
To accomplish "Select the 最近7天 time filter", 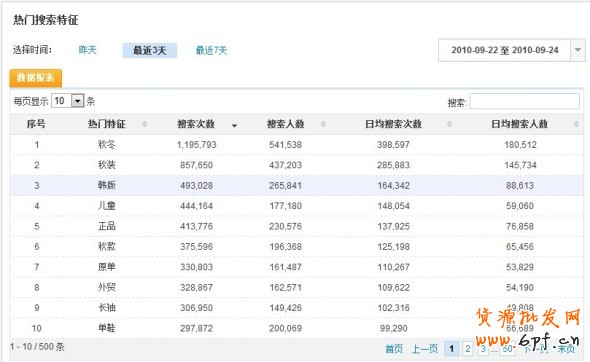I will [211, 50].
